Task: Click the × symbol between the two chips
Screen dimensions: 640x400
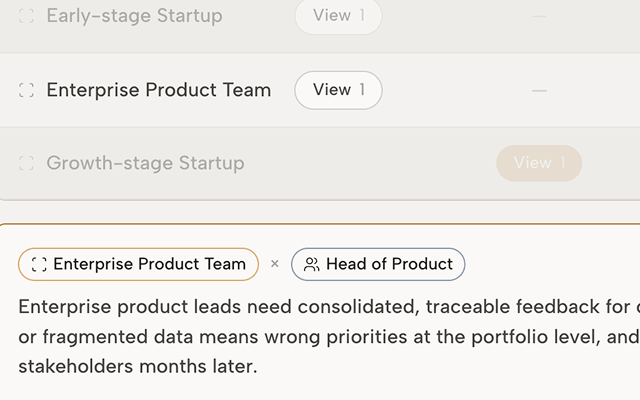Action: click(x=275, y=264)
